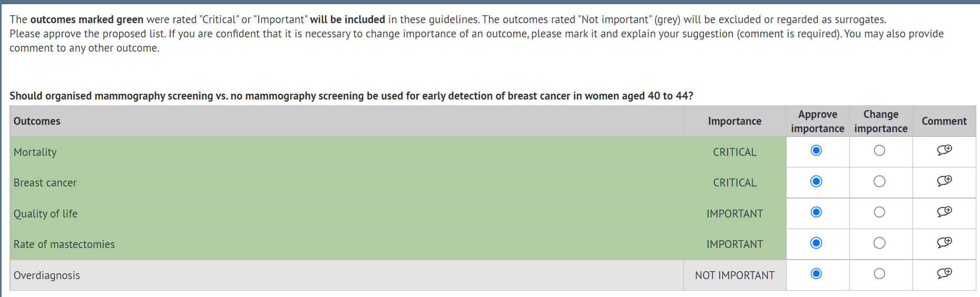
Task: Open Rate of mastectomies comment box
Action: pos(944,243)
